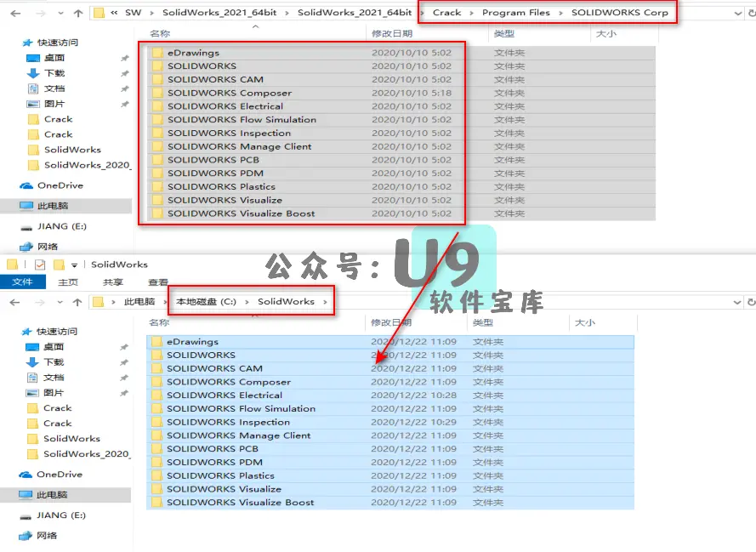Select the Crack breadcrumb in upper address bar
This screenshot has height=552, width=756.
tap(447, 13)
